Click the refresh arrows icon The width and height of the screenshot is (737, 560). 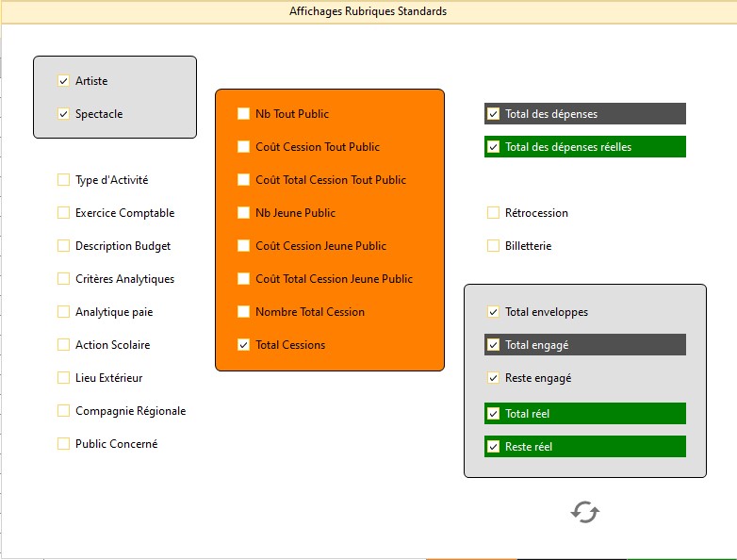[584, 512]
